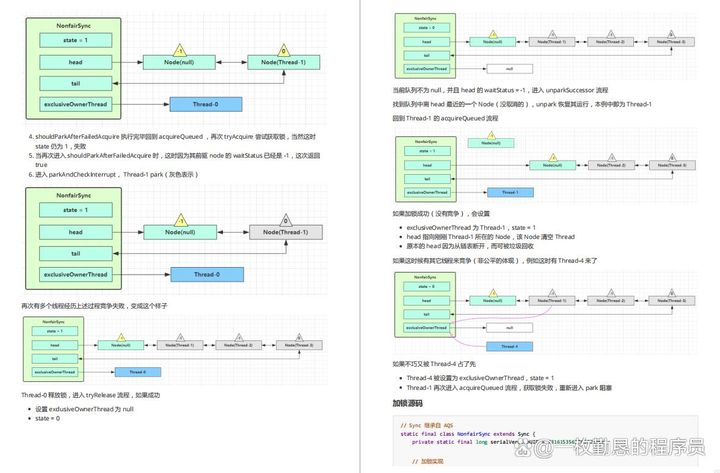Image resolution: width=720 pixels, height=473 pixels.
Task: Click bullet Thread-1 再次进入 acquireQueued 流程
Action: pos(509,388)
